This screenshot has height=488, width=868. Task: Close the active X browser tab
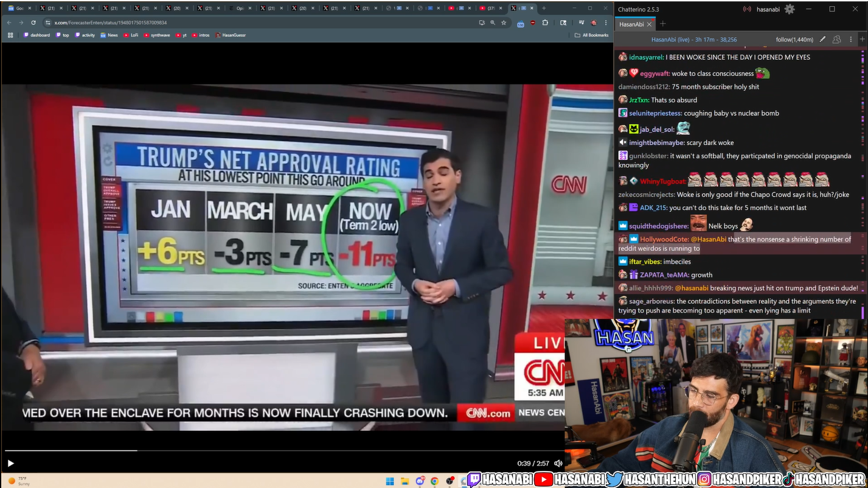click(x=532, y=9)
